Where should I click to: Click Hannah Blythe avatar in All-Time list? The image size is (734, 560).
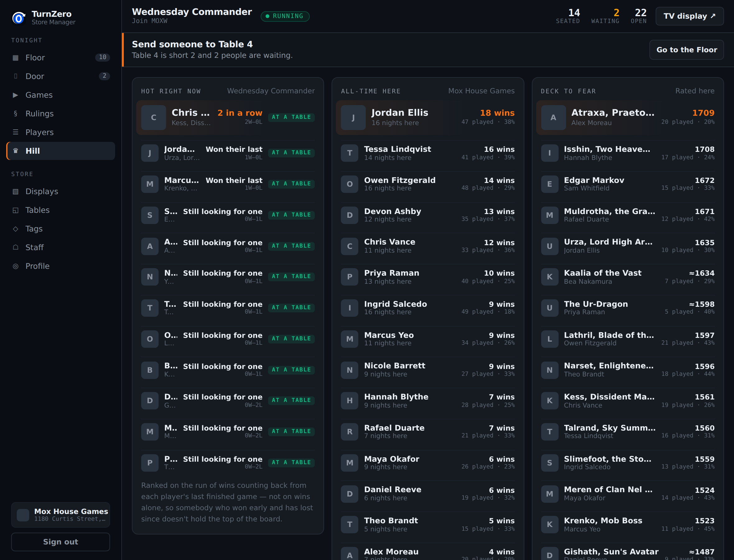click(350, 401)
